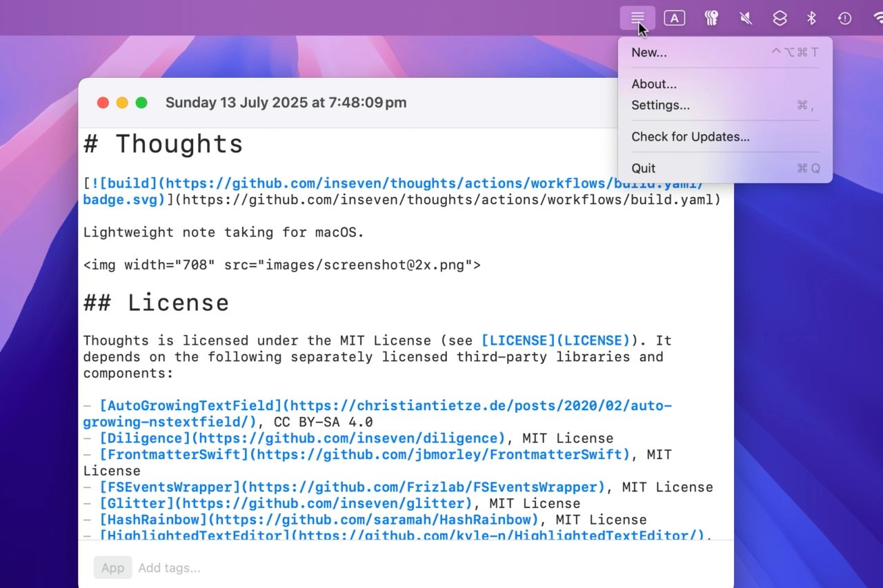Screen dimensions: 883x588
Task: Select About... in the dropdown menu
Action: 654,84
